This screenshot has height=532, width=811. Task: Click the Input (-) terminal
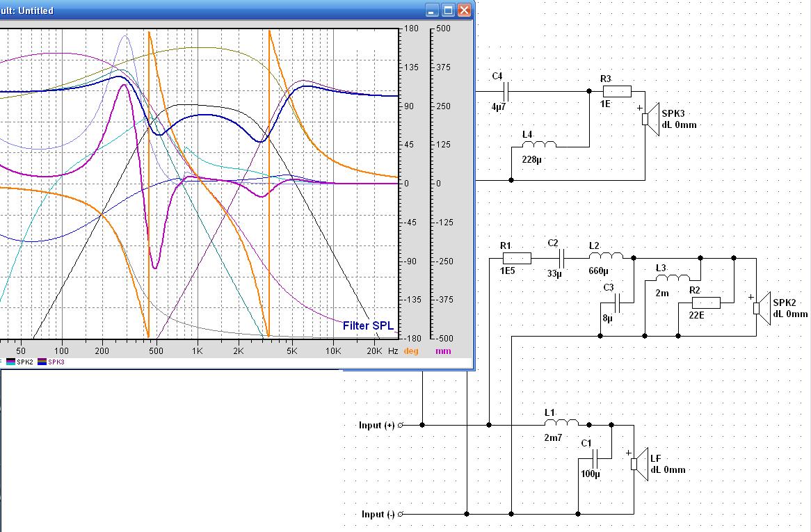[x=401, y=514]
